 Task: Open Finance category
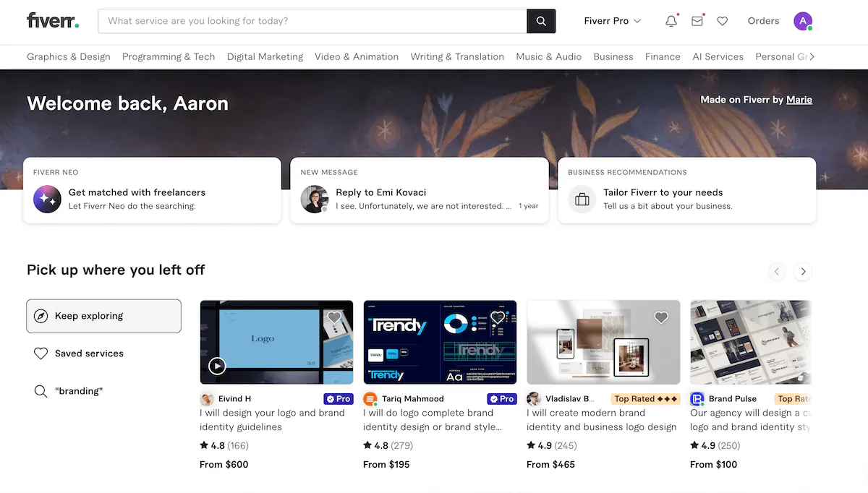[x=663, y=56]
